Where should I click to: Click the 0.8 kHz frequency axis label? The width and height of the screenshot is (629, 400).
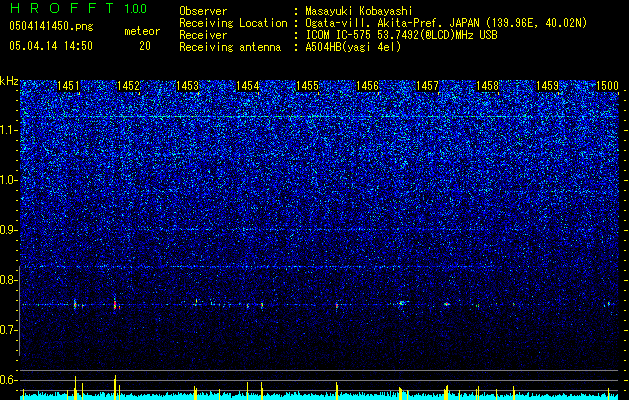(x=9, y=280)
